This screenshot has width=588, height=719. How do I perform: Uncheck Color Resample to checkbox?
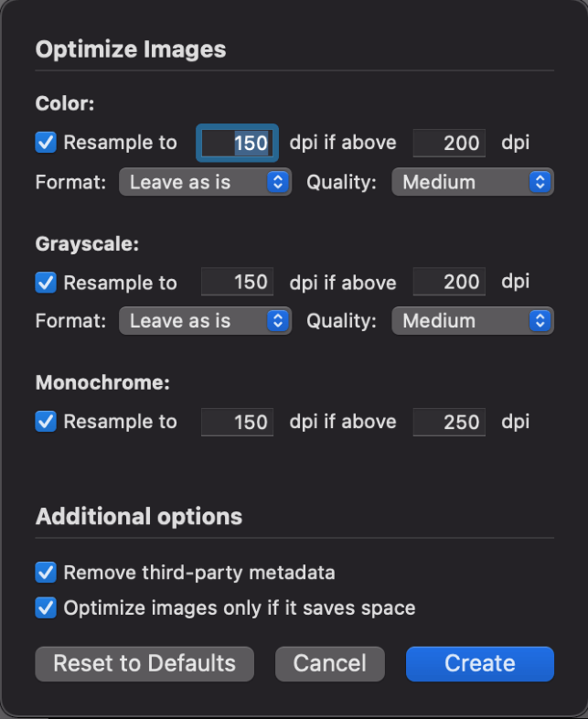pos(46,143)
